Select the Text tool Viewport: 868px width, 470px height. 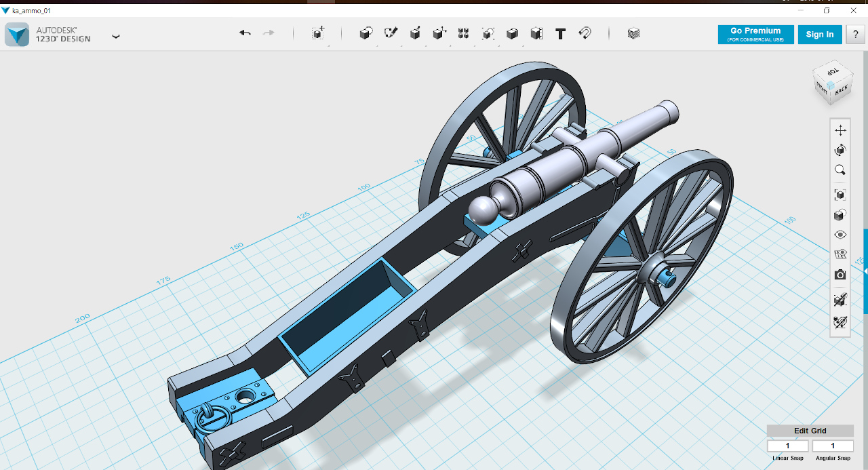click(x=560, y=33)
